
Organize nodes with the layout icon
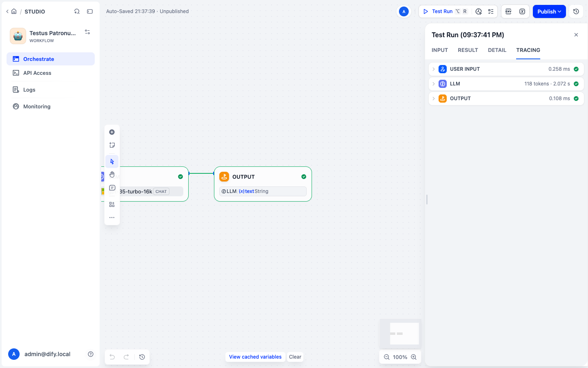tap(112, 204)
